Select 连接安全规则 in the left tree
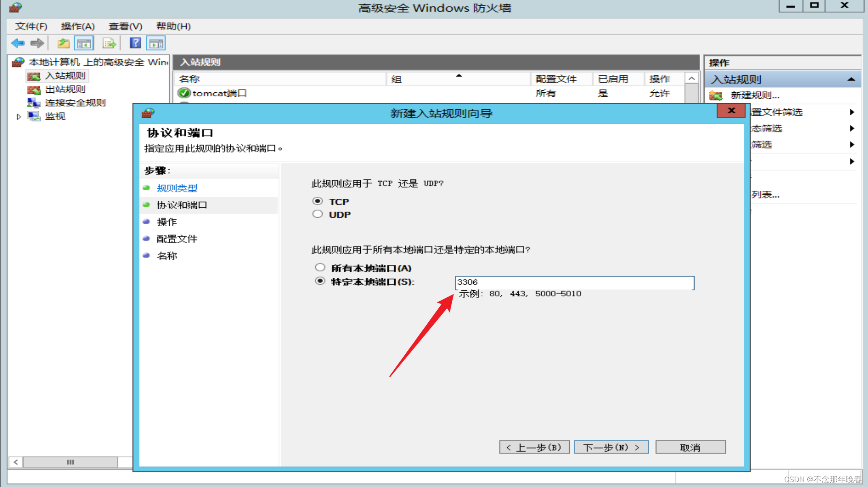 pyautogui.click(x=75, y=103)
